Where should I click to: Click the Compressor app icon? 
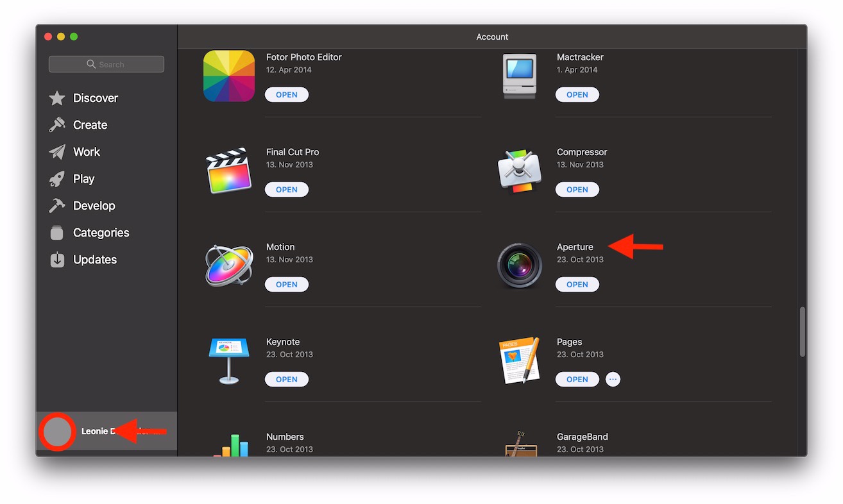click(520, 171)
